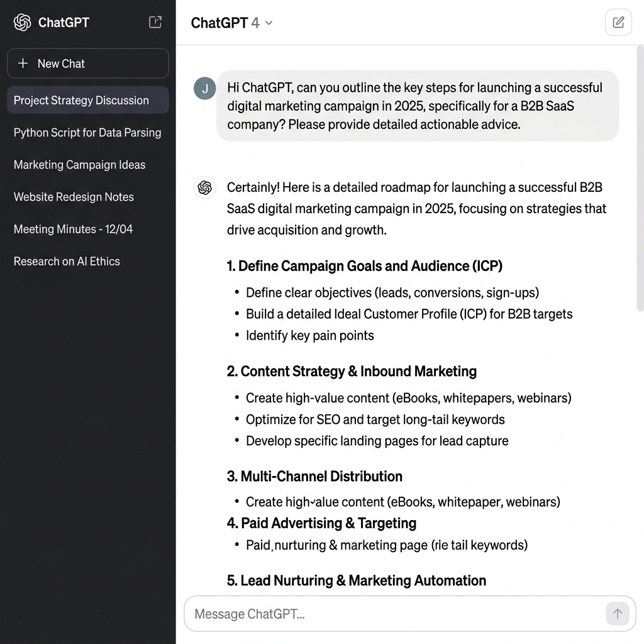Click the bullet "Paid, nurturing & marketing page"

(387, 545)
